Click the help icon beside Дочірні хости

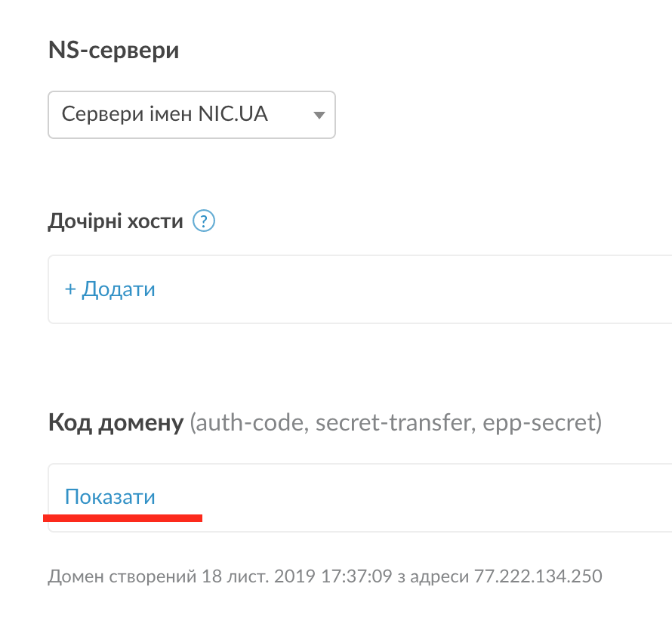click(x=205, y=221)
